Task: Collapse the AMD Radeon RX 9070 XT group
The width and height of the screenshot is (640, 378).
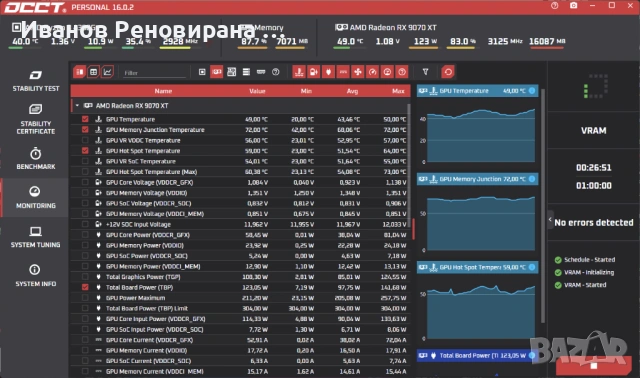Action: [77, 106]
